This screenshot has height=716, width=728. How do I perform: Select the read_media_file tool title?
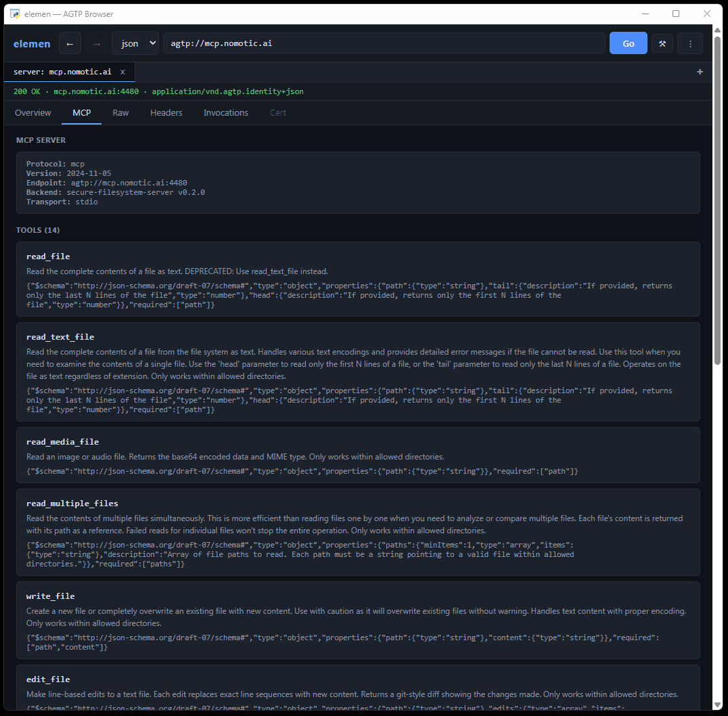(63, 442)
